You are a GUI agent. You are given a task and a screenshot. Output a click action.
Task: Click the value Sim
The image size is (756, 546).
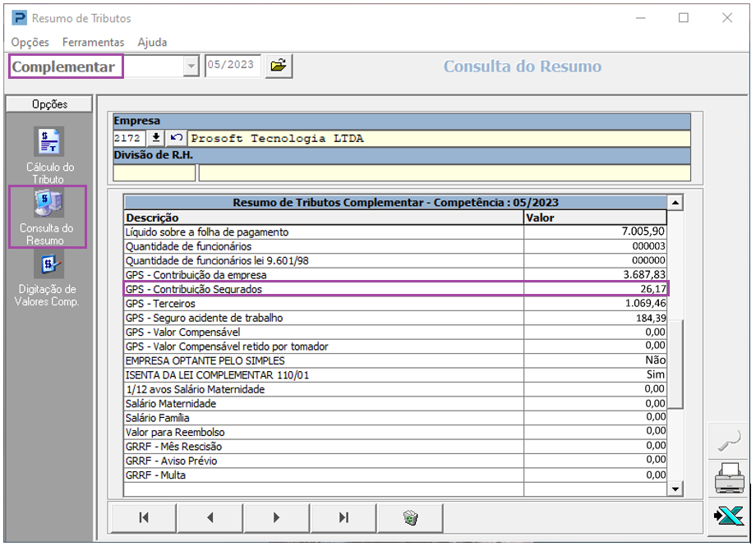pyautogui.click(x=656, y=375)
